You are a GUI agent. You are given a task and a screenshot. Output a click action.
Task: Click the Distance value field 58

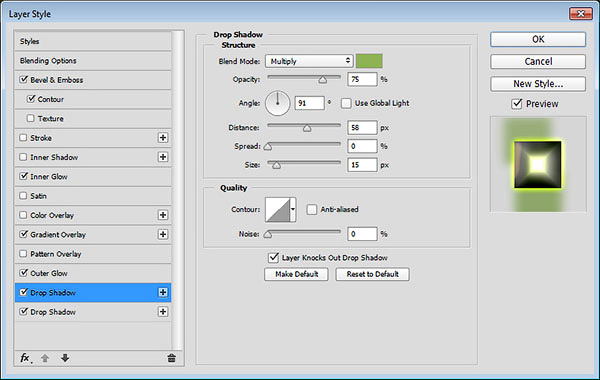tap(362, 127)
